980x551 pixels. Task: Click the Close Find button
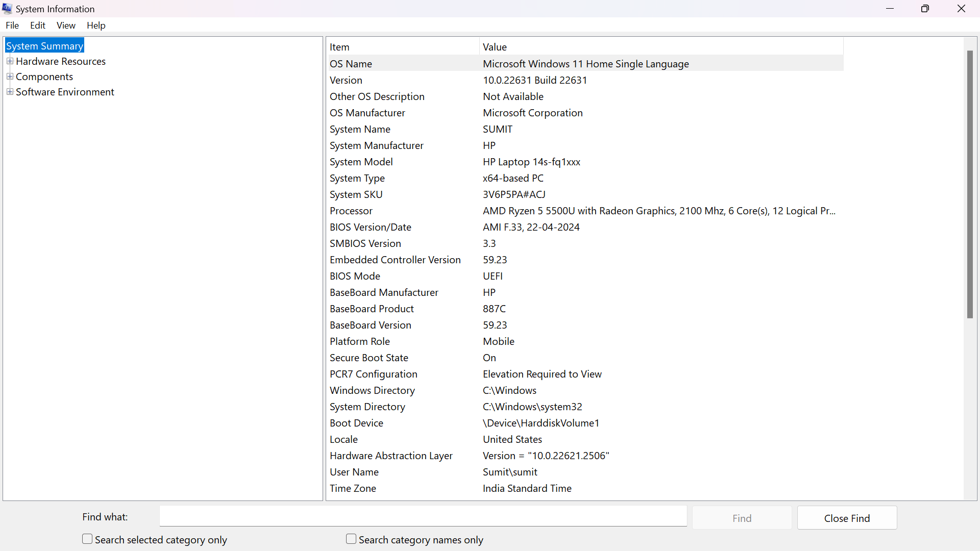pyautogui.click(x=847, y=518)
